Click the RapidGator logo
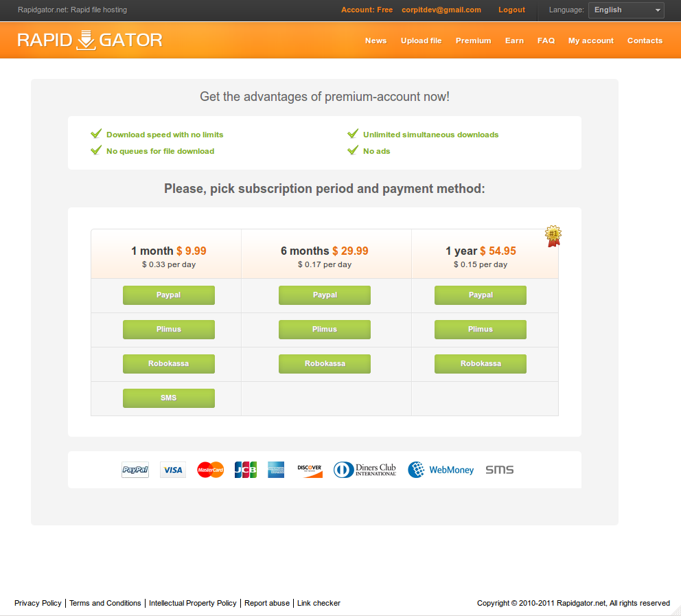681x616 pixels. [x=89, y=40]
